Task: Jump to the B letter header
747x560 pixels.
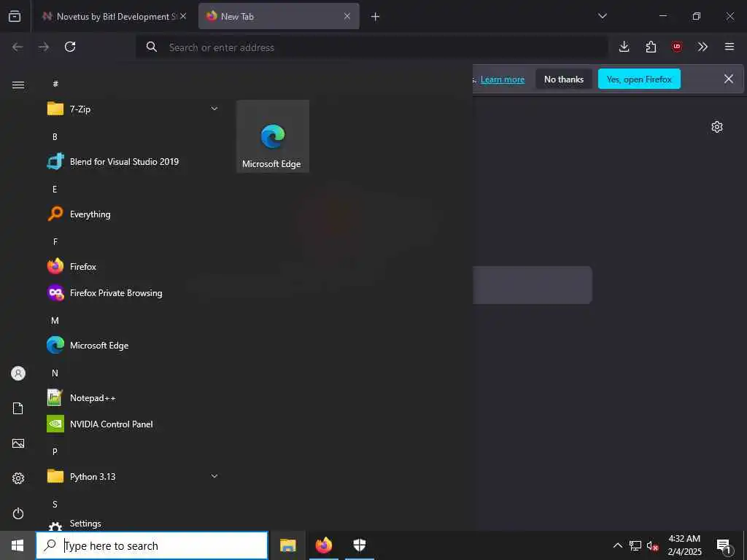Action: pyautogui.click(x=55, y=136)
